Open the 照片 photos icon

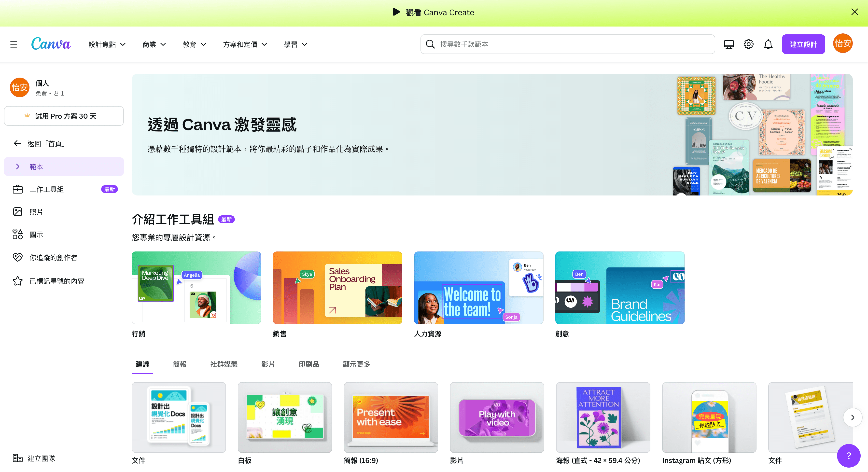[x=17, y=212]
